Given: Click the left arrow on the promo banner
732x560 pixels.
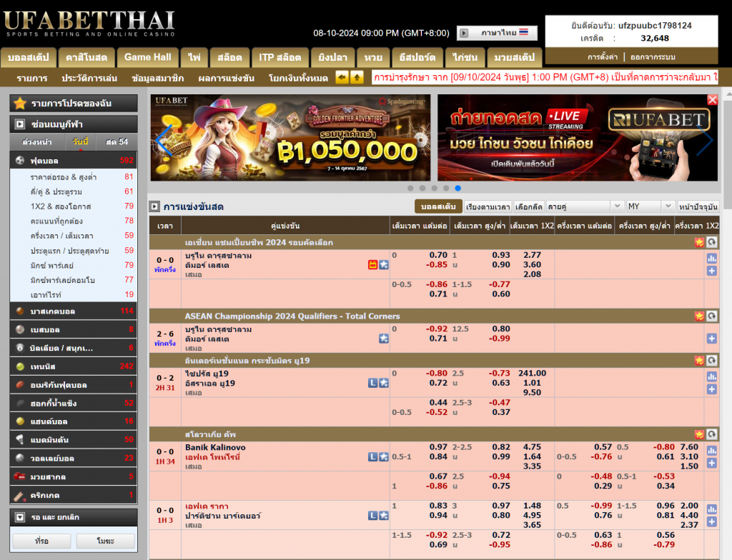Looking at the screenshot, I should click(x=158, y=140).
